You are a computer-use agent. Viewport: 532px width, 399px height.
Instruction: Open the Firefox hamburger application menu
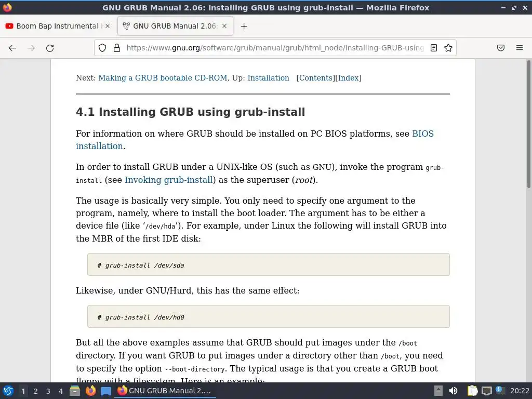[520, 48]
